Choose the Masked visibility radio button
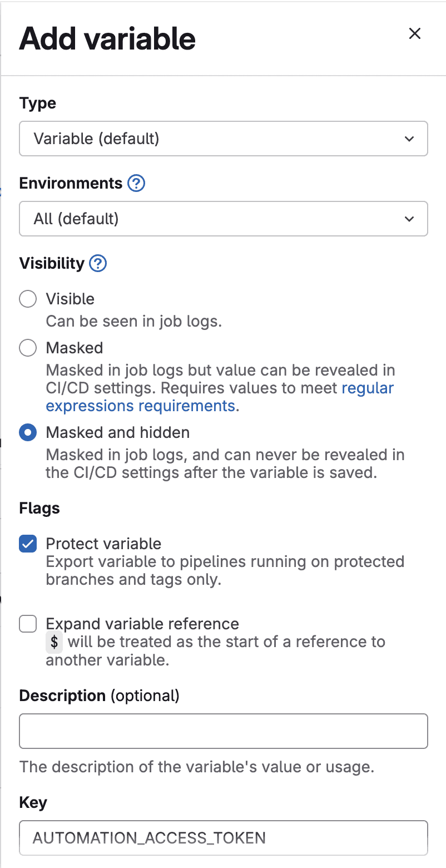Viewport: 446px width, 868px height. [x=28, y=348]
